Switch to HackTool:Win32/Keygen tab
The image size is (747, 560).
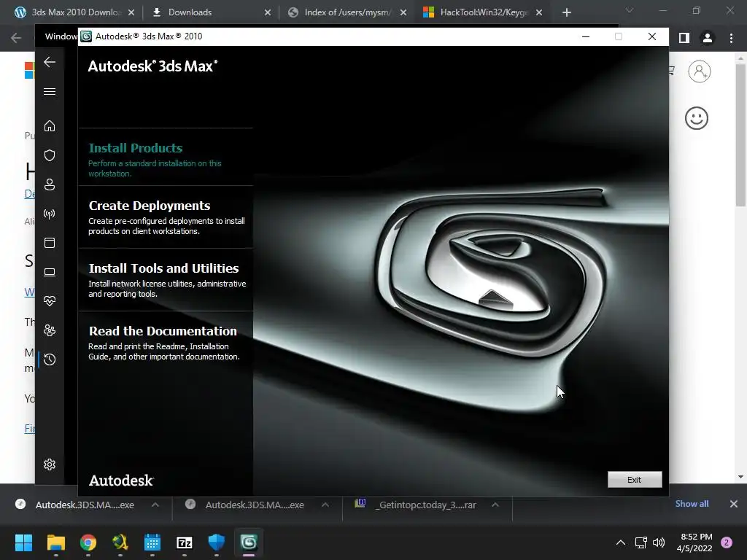click(483, 12)
